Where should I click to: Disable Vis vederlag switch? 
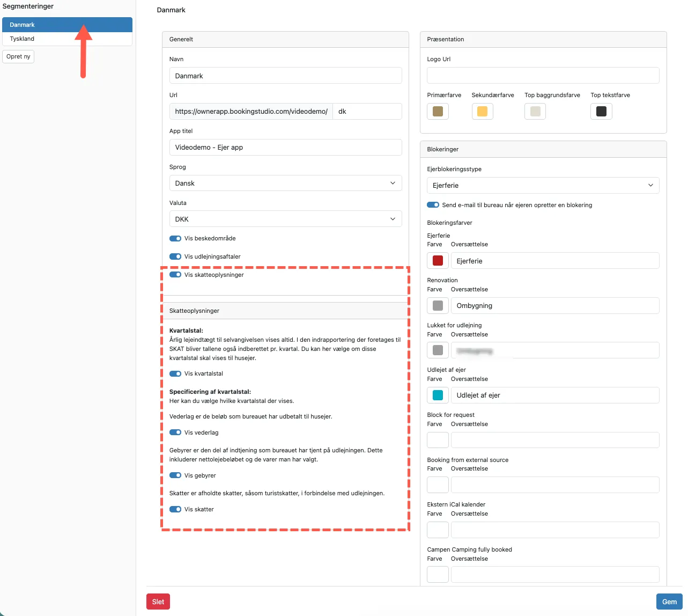click(x=175, y=432)
